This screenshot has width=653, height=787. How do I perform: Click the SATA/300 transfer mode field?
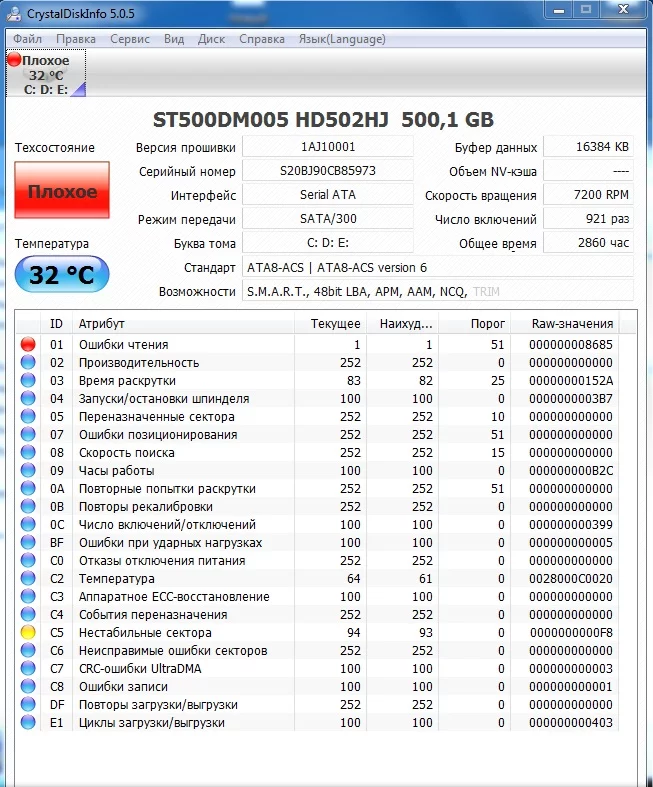pyautogui.click(x=328, y=219)
